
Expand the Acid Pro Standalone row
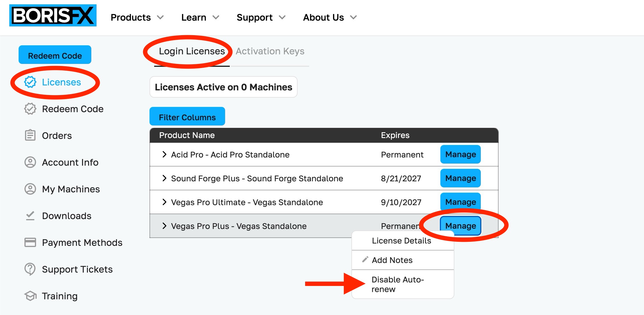coord(164,154)
